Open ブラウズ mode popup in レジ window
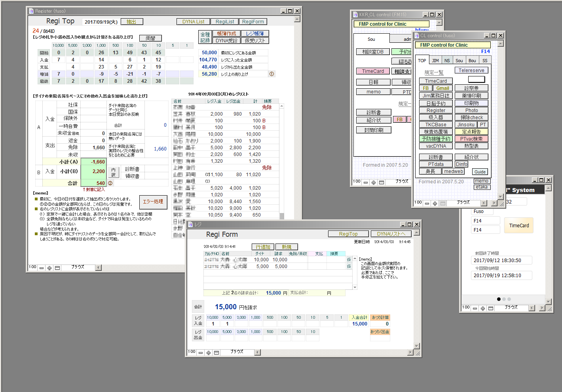Image resolution: width=562 pixels, height=392 pixels. click(x=237, y=352)
